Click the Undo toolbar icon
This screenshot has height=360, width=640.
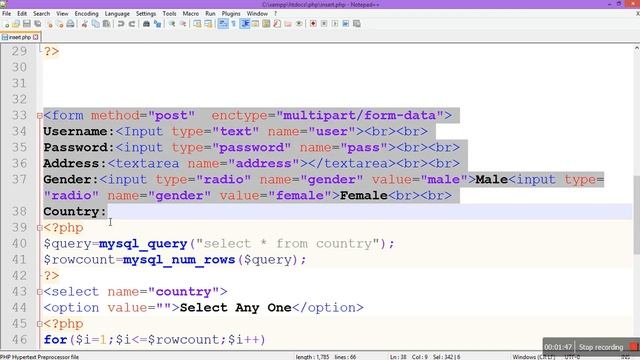[x=121, y=24]
